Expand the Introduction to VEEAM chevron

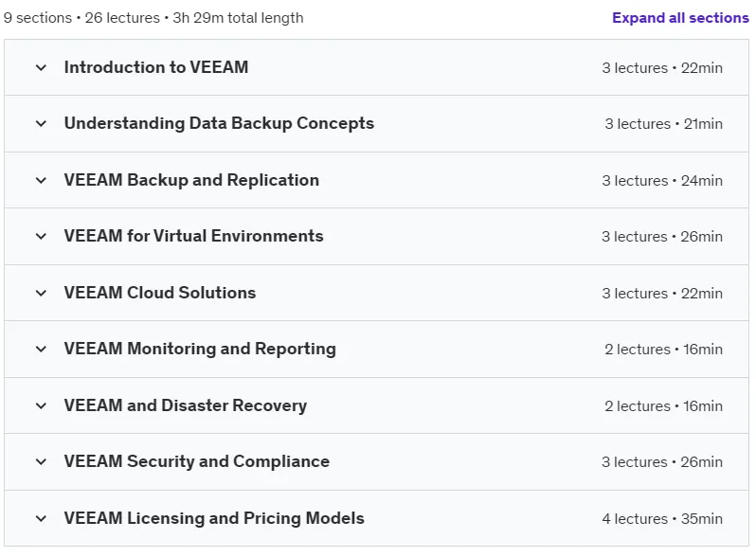(x=41, y=67)
